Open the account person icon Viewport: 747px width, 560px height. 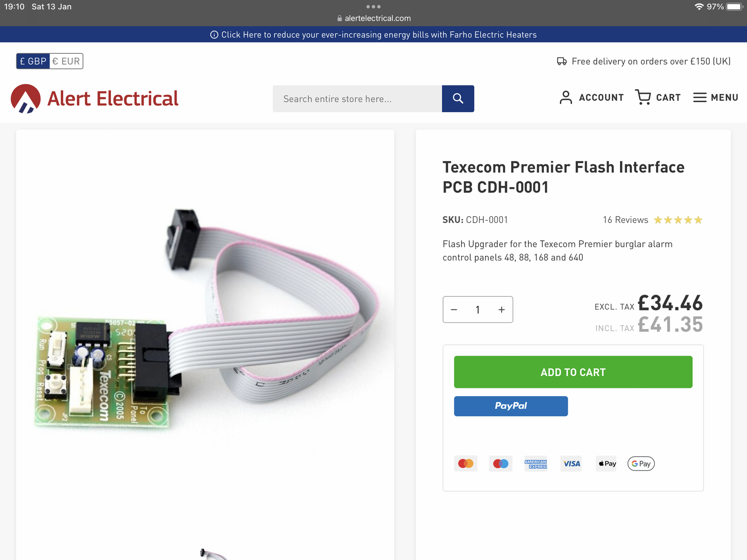565,98
